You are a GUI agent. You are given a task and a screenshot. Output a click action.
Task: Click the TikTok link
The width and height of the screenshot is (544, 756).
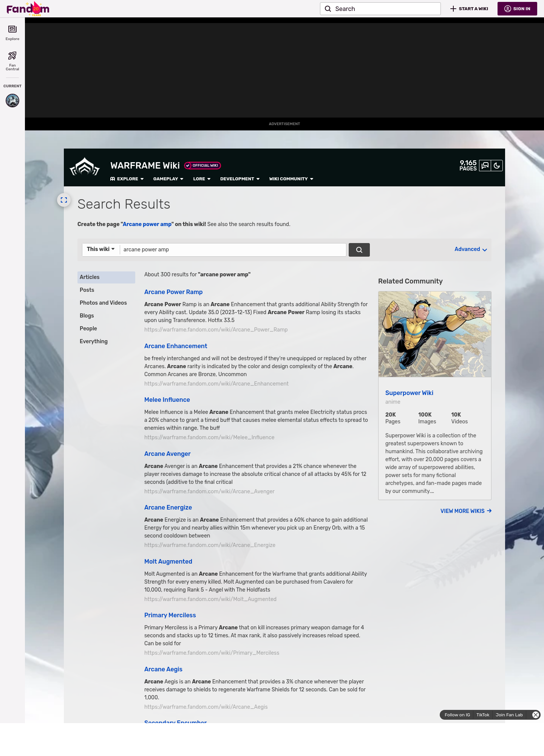point(483,715)
